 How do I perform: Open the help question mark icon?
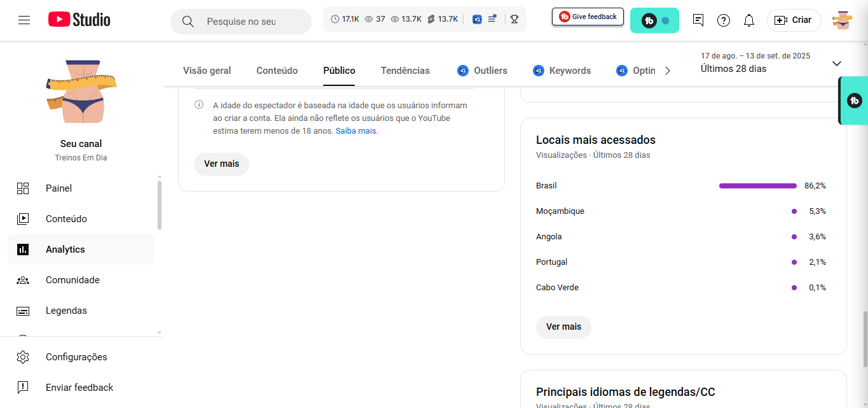pyautogui.click(x=724, y=20)
